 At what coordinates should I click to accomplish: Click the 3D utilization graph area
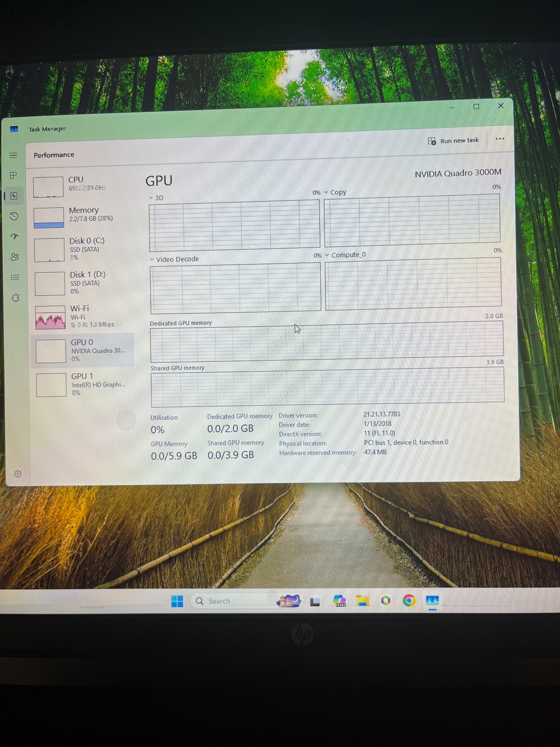pos(235,225)
